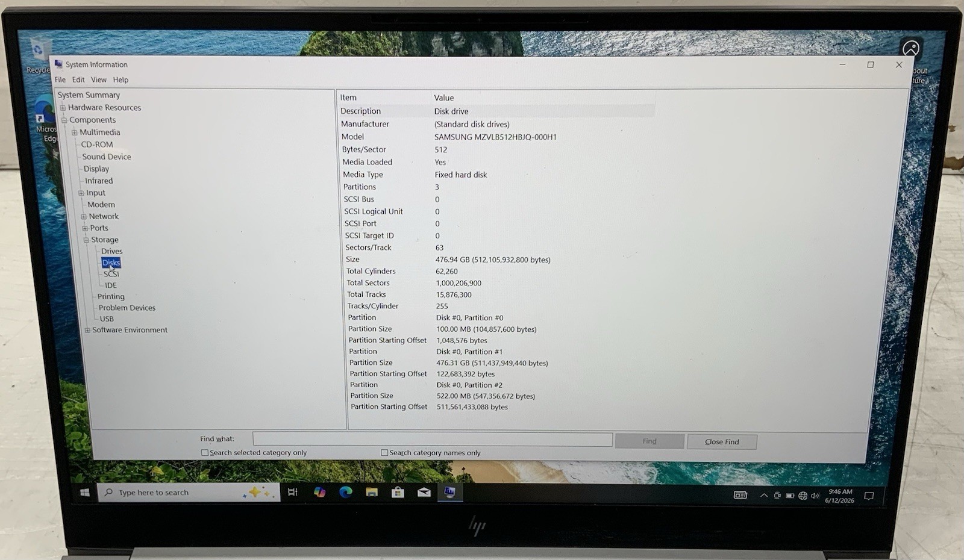The image size is (964, 560).
Task: Select IDE under Storage
Action: click(111, 285)
